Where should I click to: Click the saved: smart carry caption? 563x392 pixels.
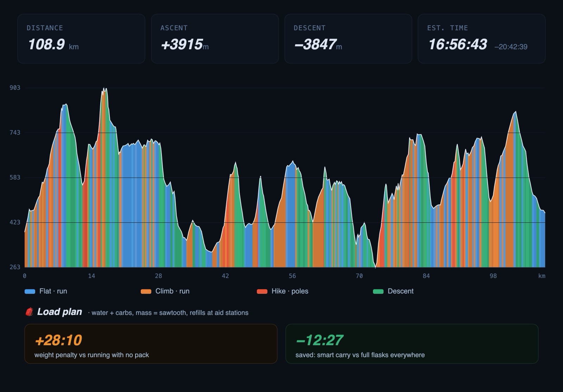point(360,355)
